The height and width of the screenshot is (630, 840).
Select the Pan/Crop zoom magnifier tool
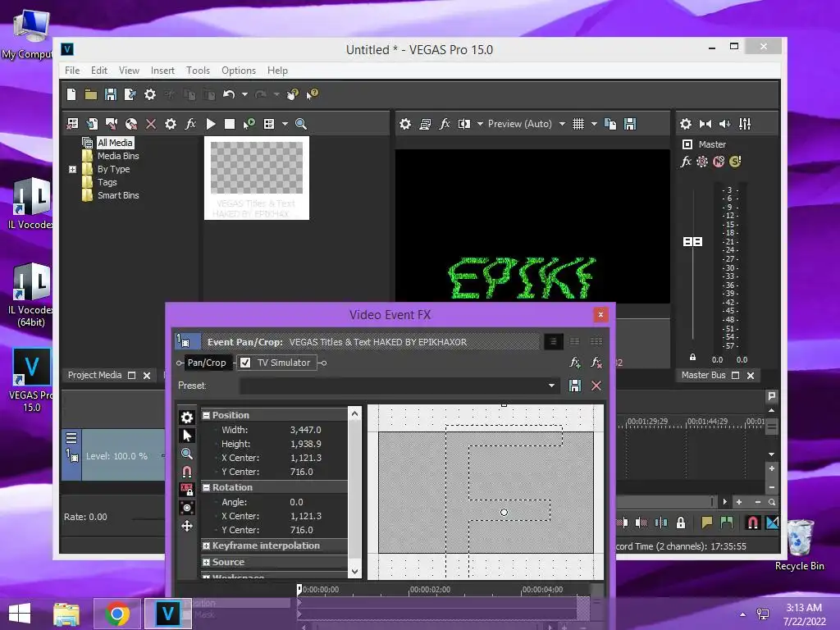[x=187, y=454]
